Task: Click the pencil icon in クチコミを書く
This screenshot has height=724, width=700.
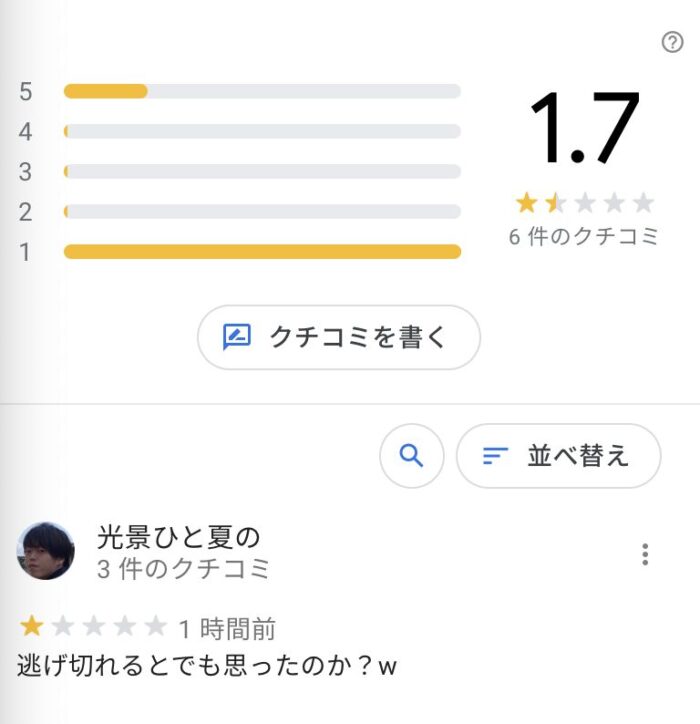Action: click(x=237, y=337)
